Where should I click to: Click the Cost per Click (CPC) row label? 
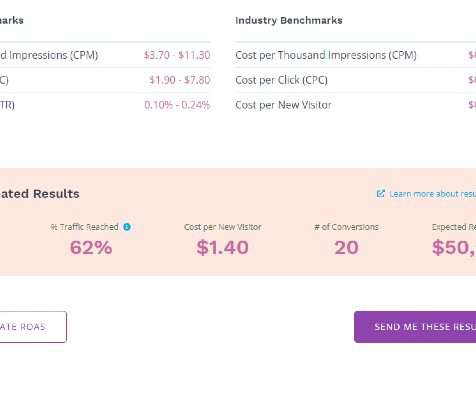(x=281, y=80)
